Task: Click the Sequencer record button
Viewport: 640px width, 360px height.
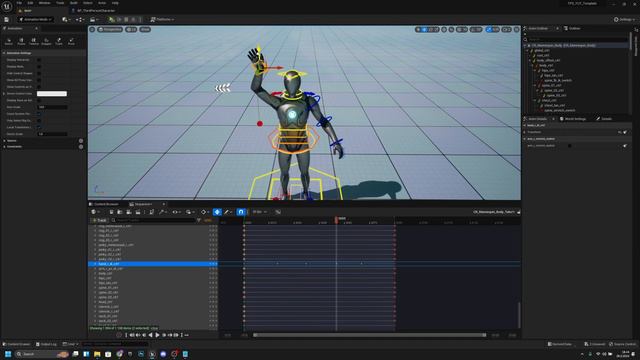Action: point(119,335)
